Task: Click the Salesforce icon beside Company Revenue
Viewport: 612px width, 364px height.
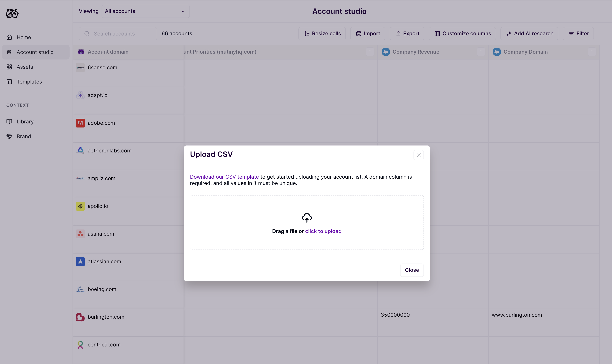Action: click(386, 52)
